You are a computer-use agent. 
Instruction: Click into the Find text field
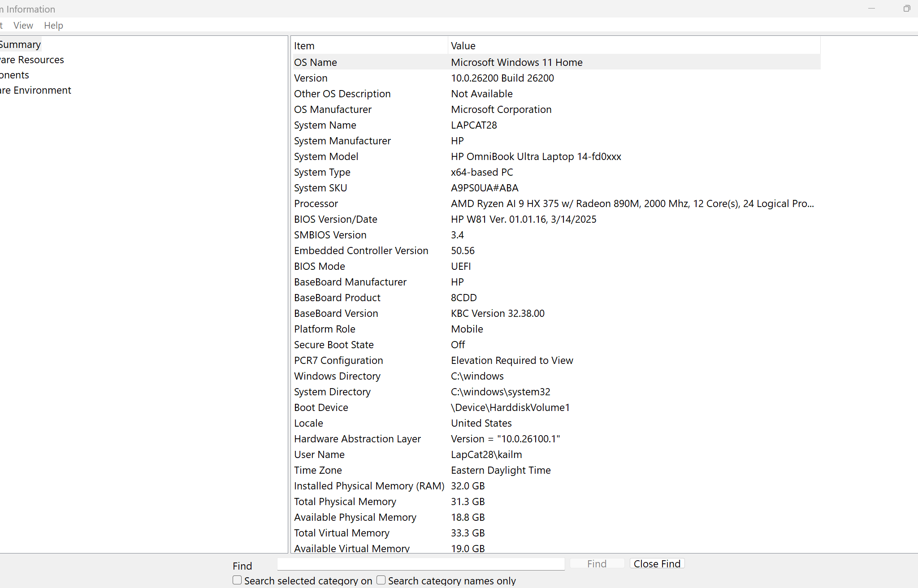coord(421,564)
